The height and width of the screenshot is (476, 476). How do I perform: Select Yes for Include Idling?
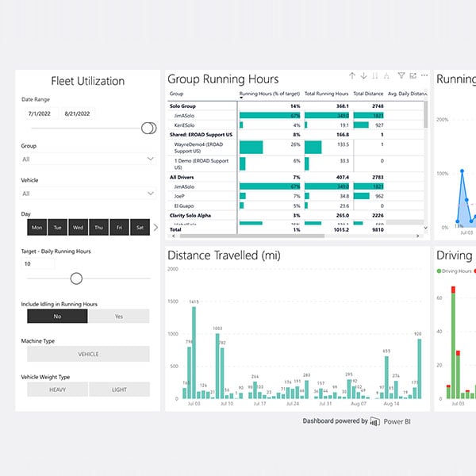point(119,317)
